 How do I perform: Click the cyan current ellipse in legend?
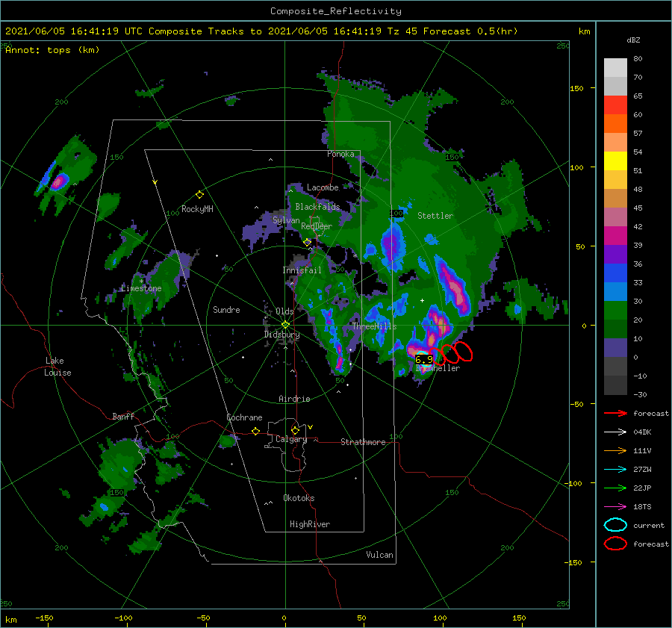click(x=615, y=525)
